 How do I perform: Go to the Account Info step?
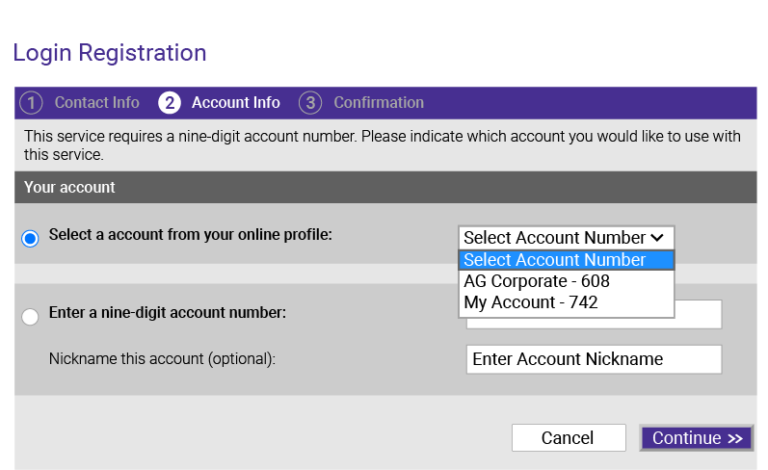[x=236, y=103]
